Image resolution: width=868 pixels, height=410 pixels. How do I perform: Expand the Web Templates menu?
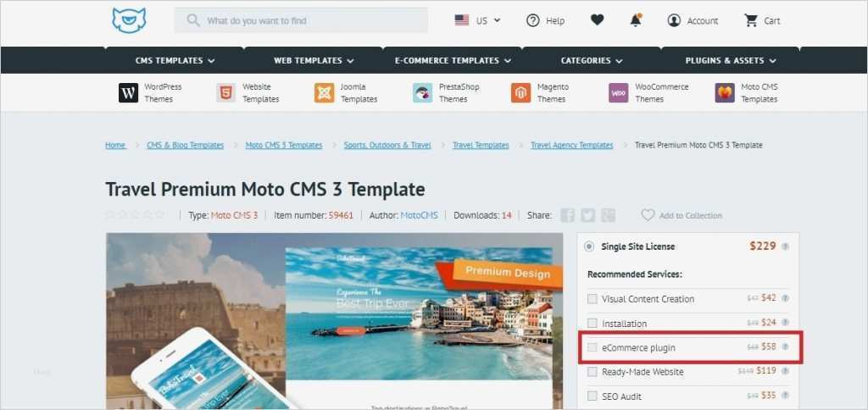point(314,60)
